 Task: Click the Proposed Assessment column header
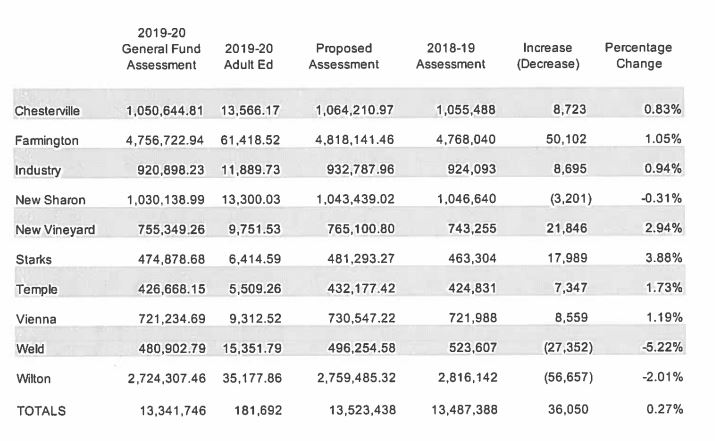point(343,56)
